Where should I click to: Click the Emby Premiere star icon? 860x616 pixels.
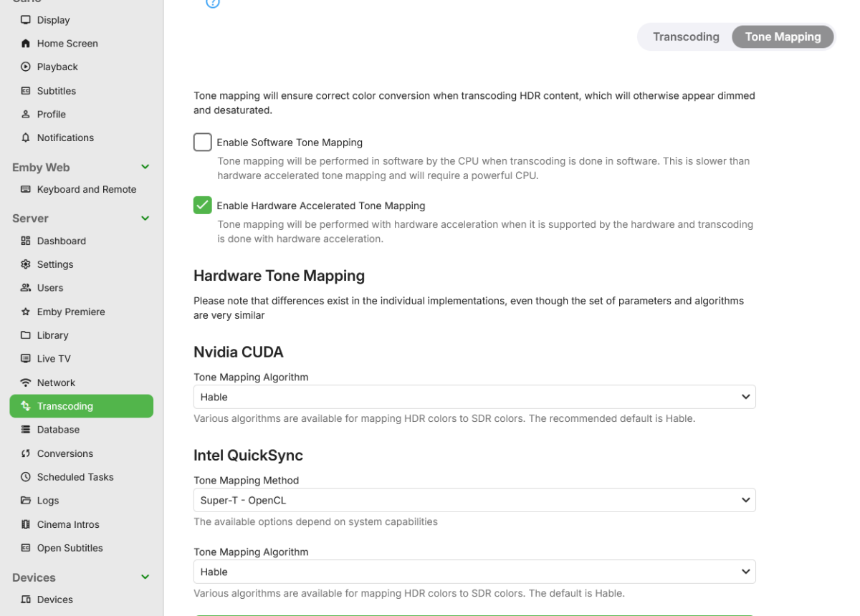point(26,312)
